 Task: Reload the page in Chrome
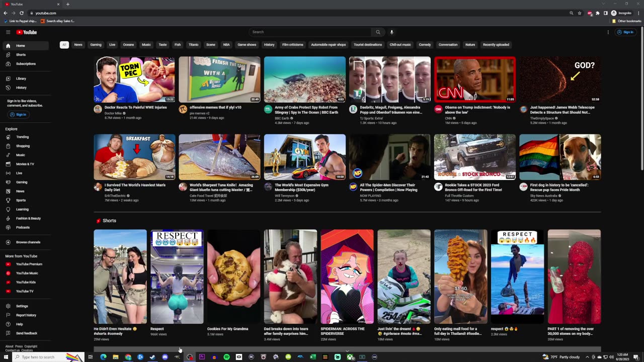[21, 13]
